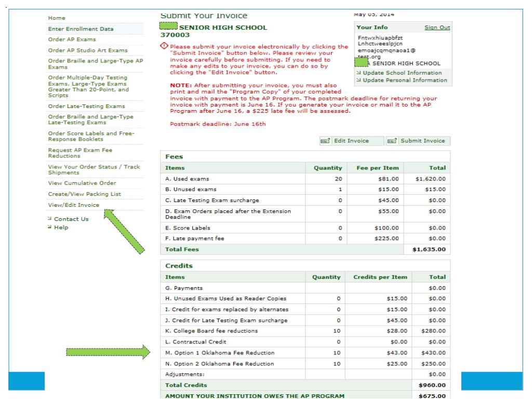This screenshot has height=399, width=532.
Task: Click the $1,620.00 used exams total
Action: tap(431, 179)
